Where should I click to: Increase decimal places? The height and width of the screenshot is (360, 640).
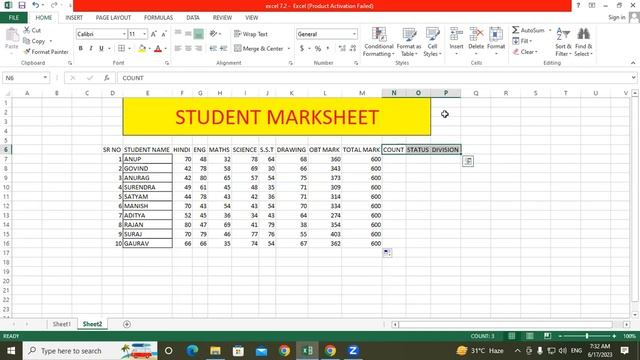pyautogui.click(x=342, y=49)
